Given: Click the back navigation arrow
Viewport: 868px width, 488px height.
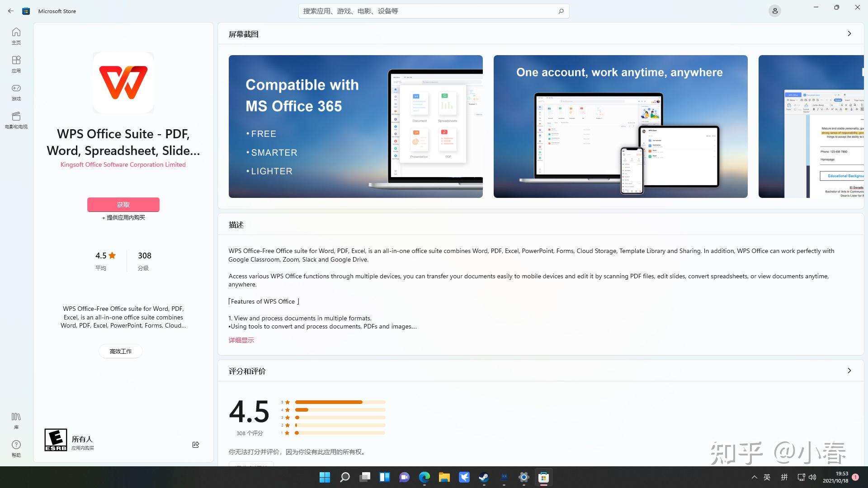Looking at the screenshot, I should click(x=11, y=11).
